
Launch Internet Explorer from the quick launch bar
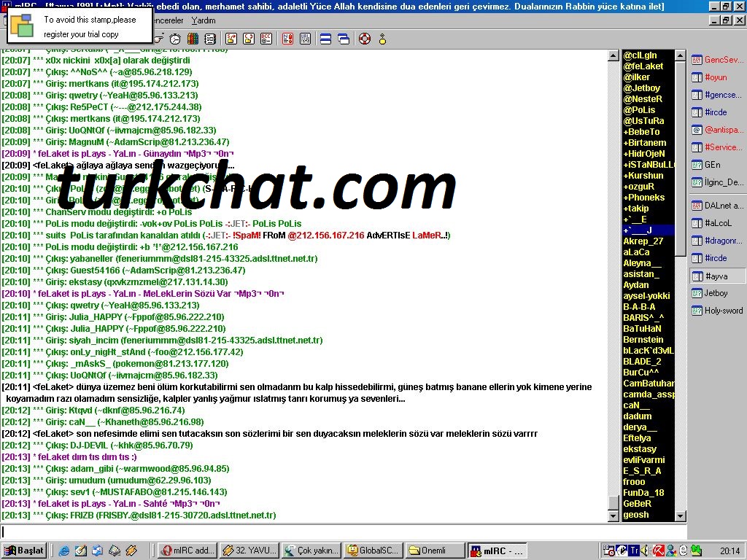[63, 551]
